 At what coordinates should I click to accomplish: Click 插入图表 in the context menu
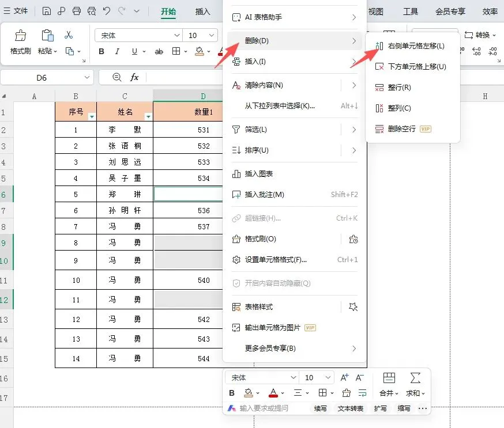click(x=294, y=174)
